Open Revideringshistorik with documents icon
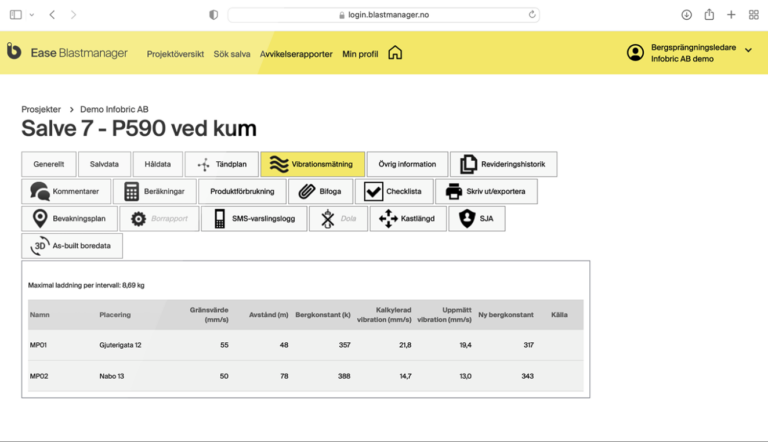 coord(503,165)
